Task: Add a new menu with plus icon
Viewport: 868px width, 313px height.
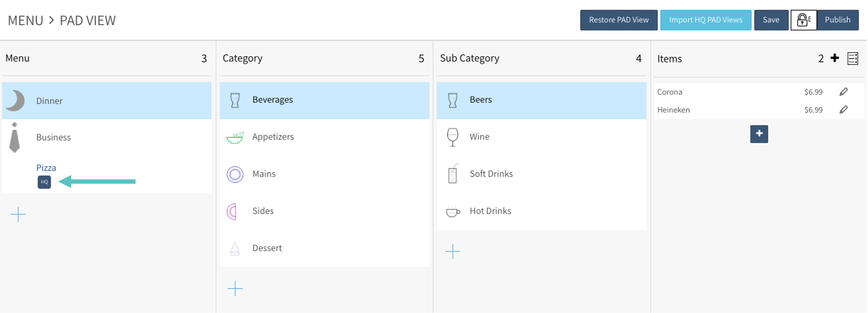Action: 18,215
